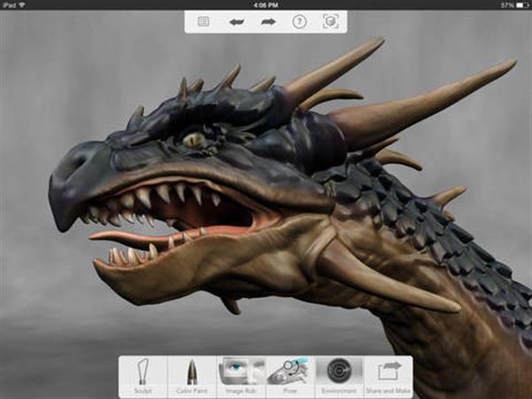
Task: Select the Color Paint tool
Action: pos(192,377)
